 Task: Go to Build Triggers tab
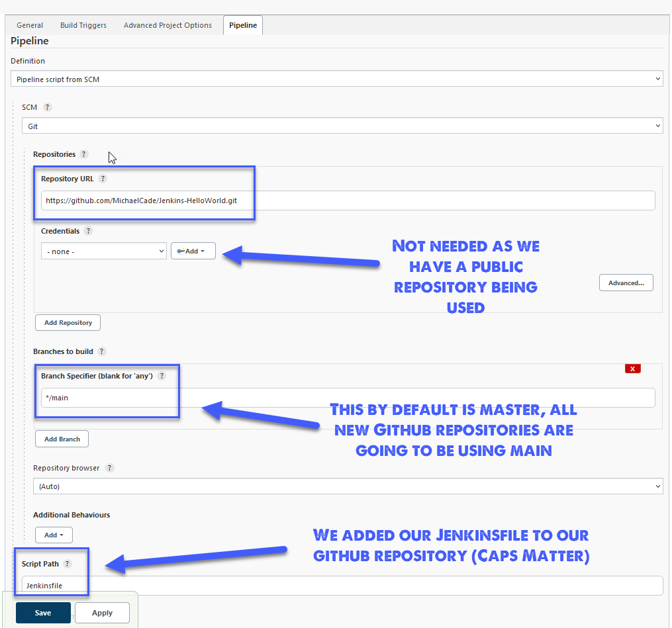[83, 25]
